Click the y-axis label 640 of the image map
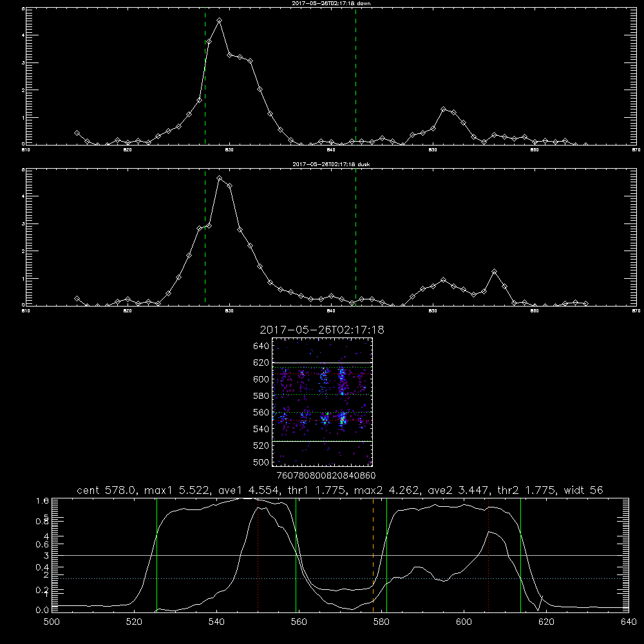Screen dimensions: 644x644 click(x=261, y=346)
